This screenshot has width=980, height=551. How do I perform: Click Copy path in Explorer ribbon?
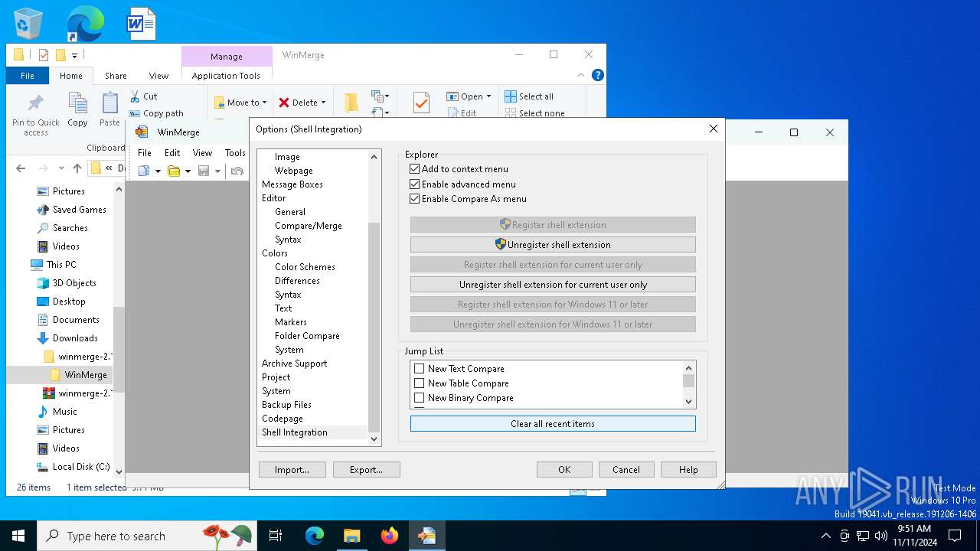click(157, 113)
